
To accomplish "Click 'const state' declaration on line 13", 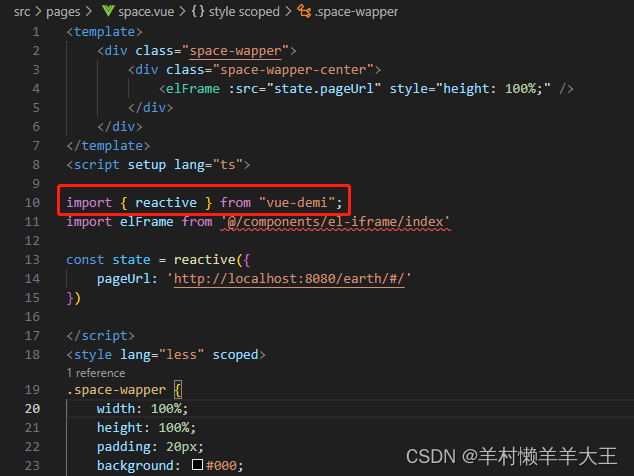I will click(x=108, y=260).
